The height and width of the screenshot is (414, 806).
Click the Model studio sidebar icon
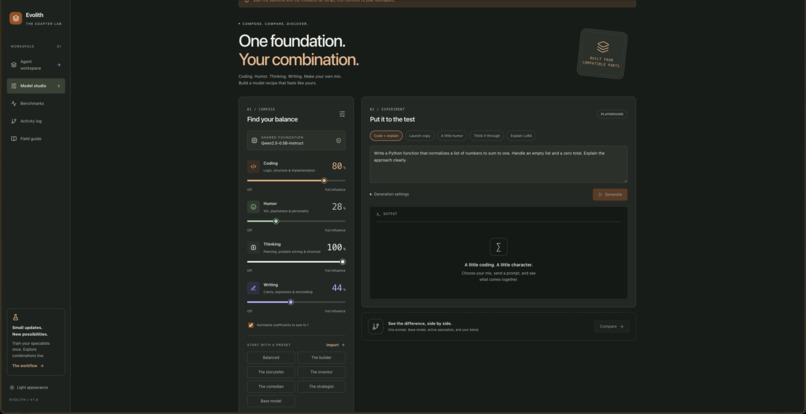pyautogui.click(x=14, y=86)
